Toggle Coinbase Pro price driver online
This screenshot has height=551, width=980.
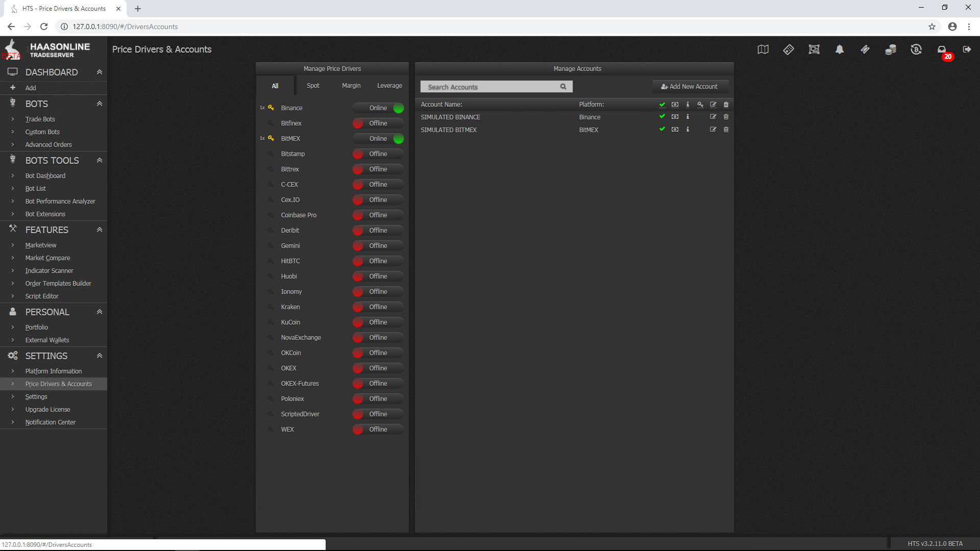(x=378, y=215)
